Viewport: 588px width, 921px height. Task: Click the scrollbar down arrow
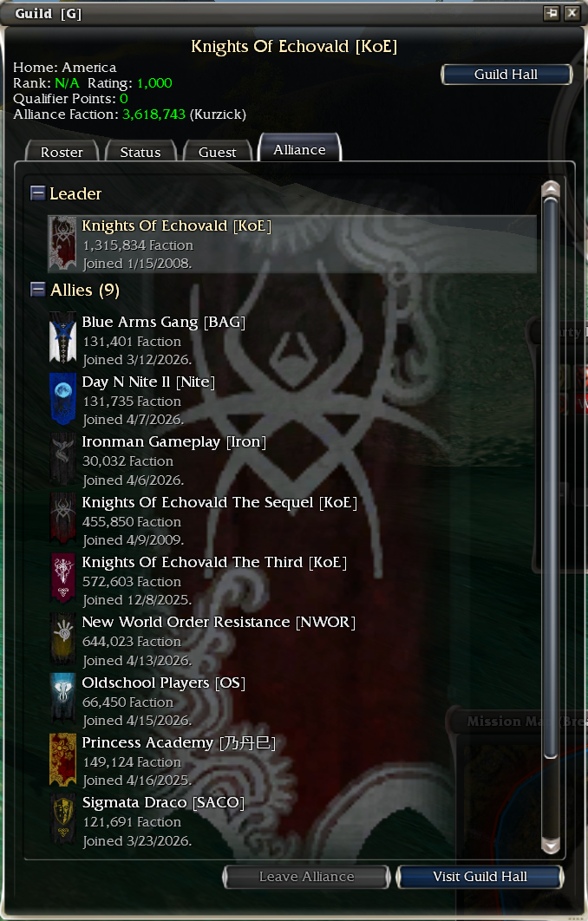click(x=551, y=845)
